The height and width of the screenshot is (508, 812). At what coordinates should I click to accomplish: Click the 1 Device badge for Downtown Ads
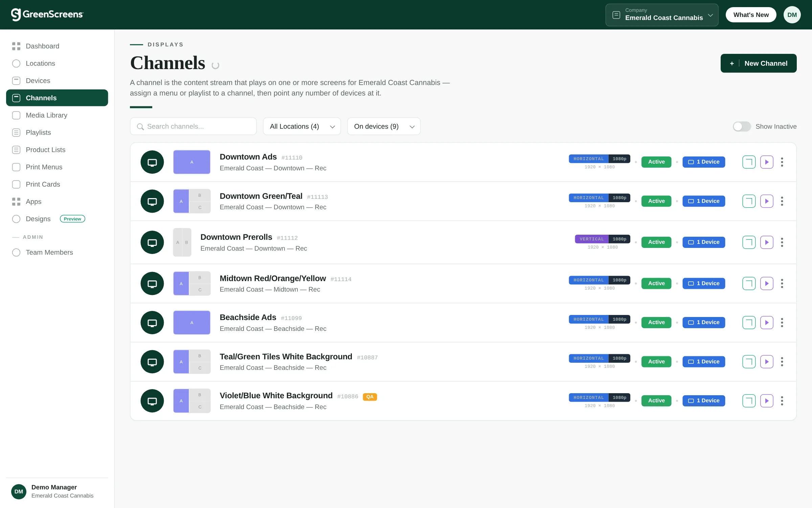[704, 162]
